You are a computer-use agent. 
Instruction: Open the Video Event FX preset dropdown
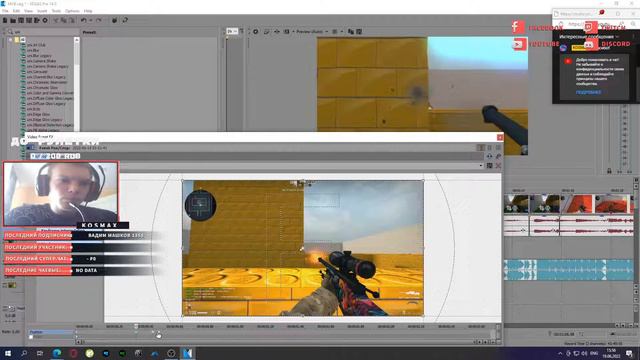[x=481, y=166]
